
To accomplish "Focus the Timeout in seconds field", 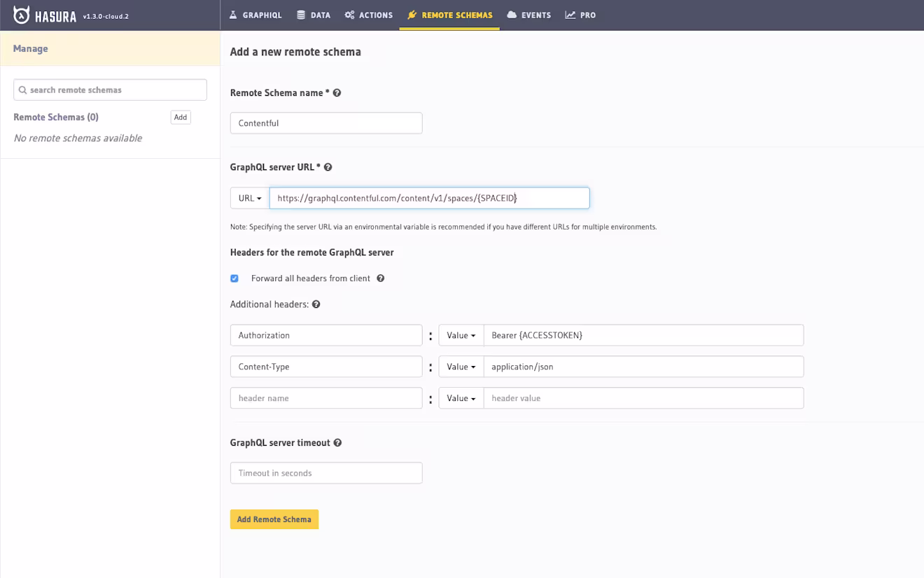I will [326, 473].
